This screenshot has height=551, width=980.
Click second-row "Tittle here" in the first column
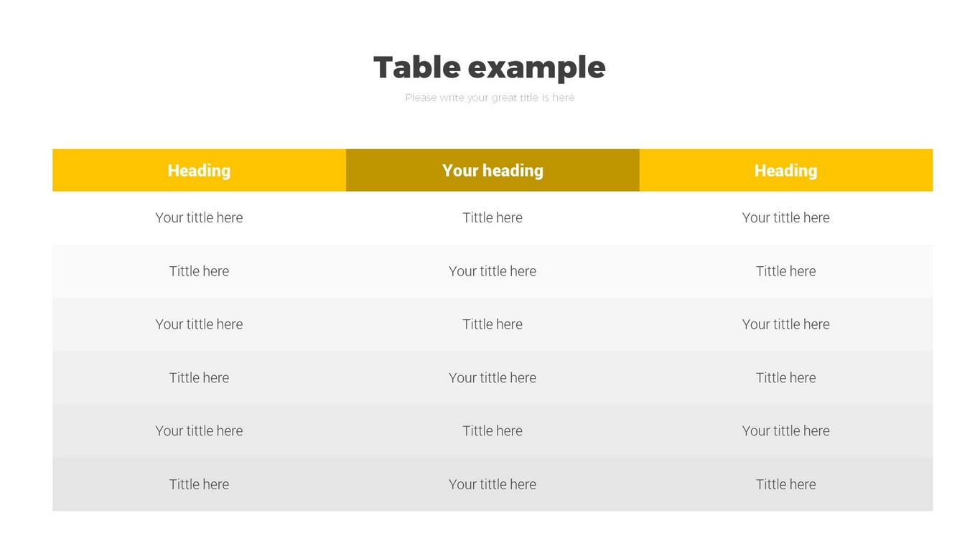(x=199, y=271)
